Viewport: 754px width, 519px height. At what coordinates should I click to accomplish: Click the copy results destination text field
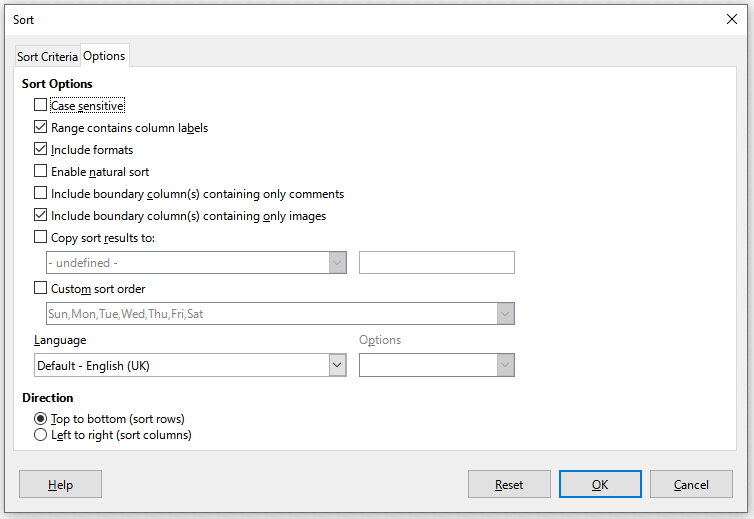click(x=437, y=263)
